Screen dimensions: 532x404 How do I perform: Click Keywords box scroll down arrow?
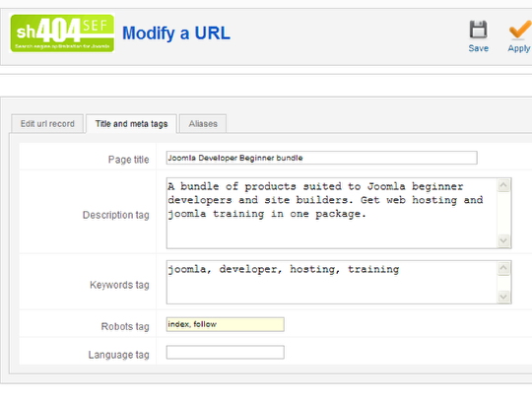tap(503, 297)
